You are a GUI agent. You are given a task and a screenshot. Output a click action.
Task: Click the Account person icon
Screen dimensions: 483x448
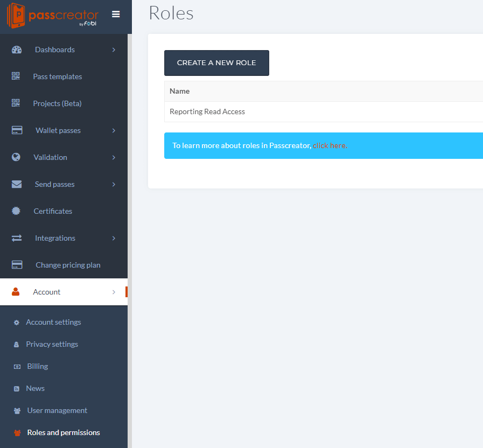pos(16,291)
